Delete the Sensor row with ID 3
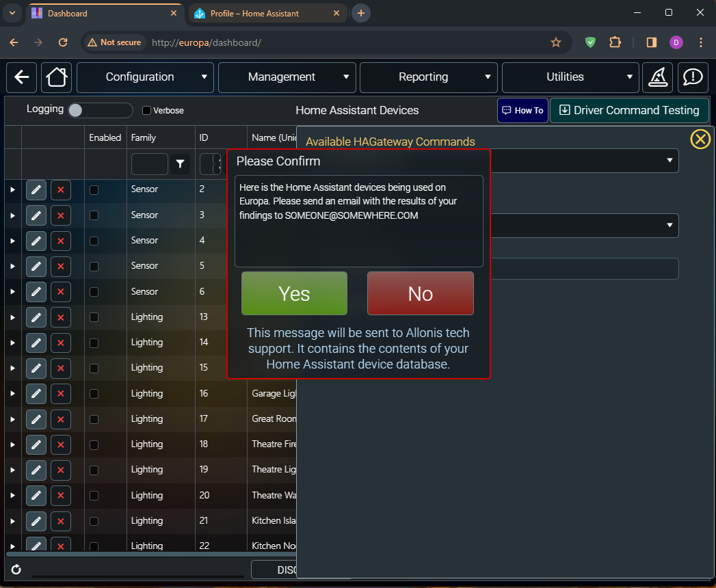The image size is (716, 588). [x=61, y=215]
